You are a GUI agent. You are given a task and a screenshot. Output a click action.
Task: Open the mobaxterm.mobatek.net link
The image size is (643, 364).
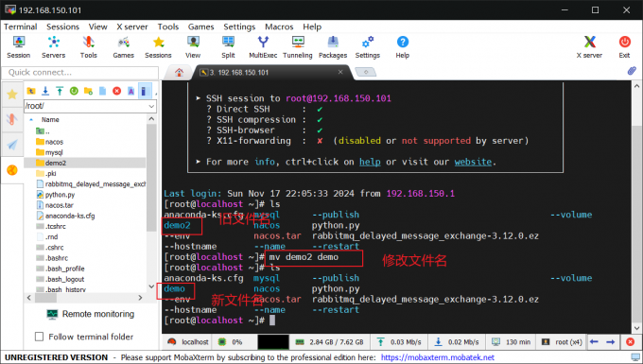coord(438,357)
